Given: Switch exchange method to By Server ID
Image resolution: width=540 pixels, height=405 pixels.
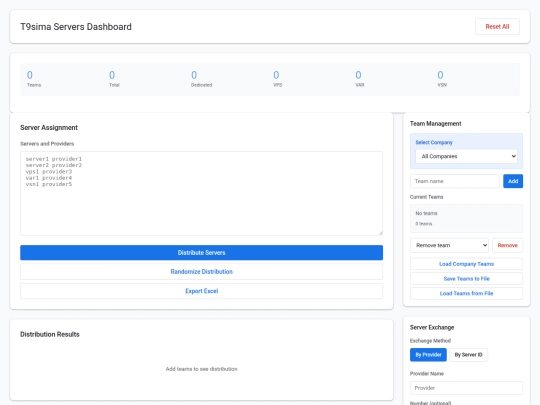Looking at the screenshot, I should click(x=468, y=355).
